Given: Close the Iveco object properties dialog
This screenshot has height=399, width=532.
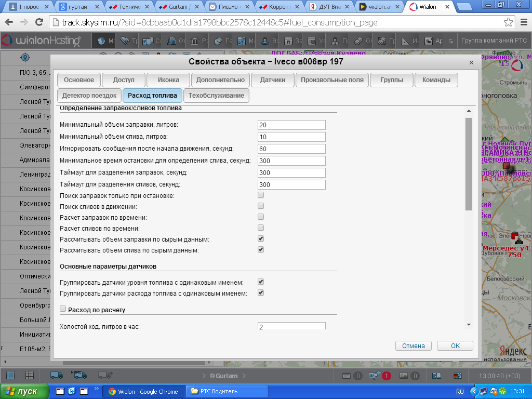Looking at the screenshot, I should point(471,62).
